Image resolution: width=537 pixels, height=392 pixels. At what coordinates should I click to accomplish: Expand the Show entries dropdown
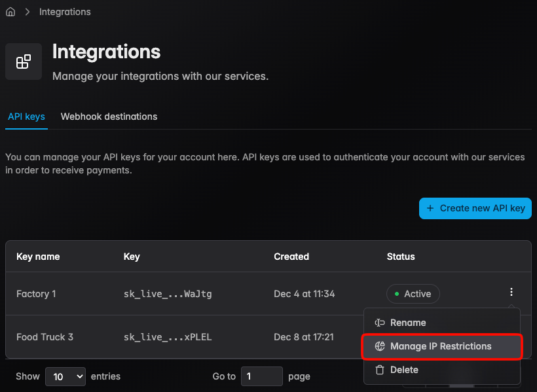click(65, 376)
